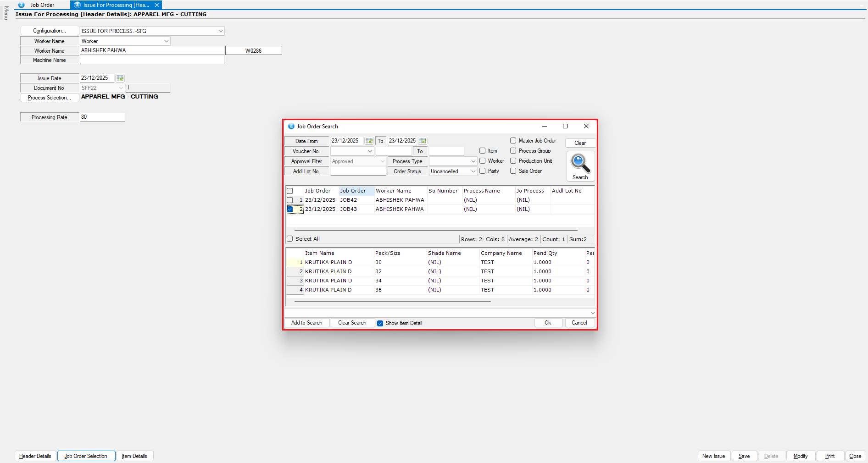
Task: Open the Process Type dropdown
Action: point(473,161)
